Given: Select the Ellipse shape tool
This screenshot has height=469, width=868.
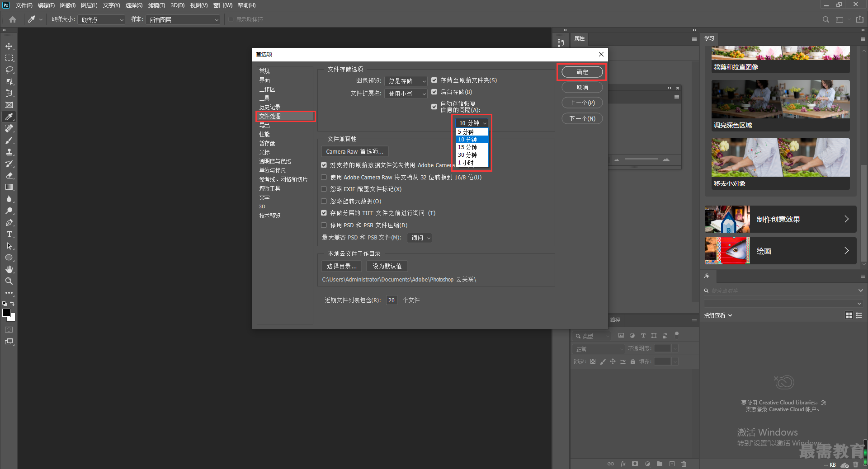Looking at the screenshot, I should point(9,258).
